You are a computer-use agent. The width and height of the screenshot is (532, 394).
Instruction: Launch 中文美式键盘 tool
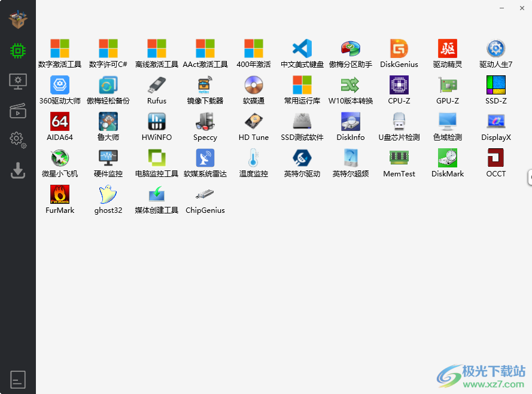coord(302,48)
